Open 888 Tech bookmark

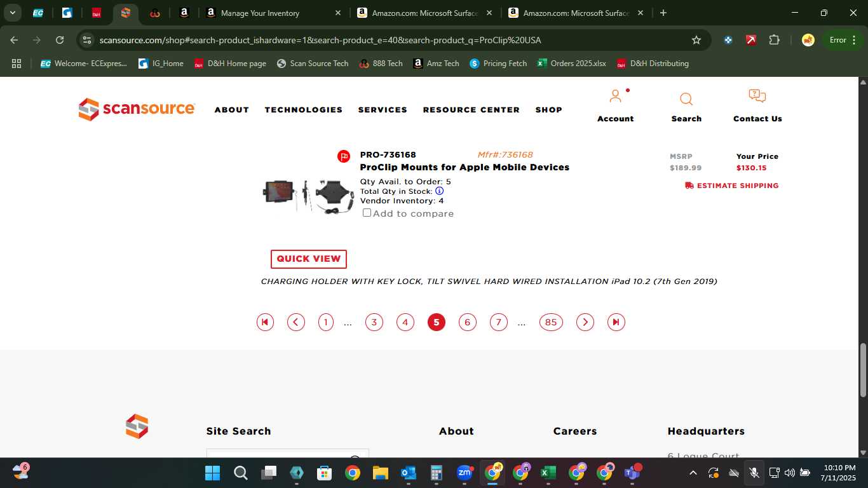(x=381, y=64)
